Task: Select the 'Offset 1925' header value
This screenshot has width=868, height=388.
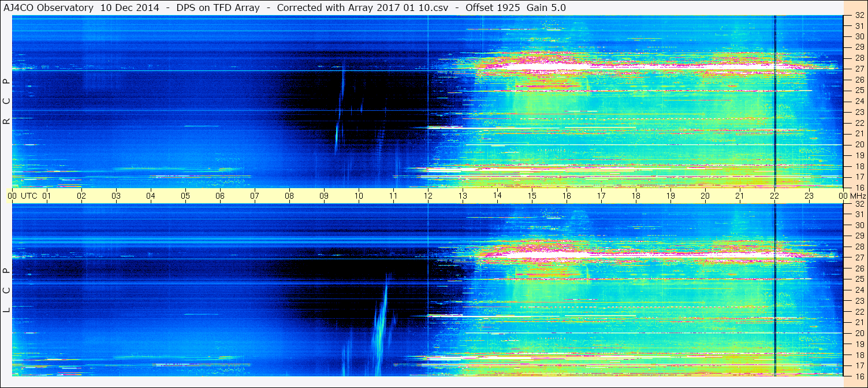Action: (492, 8)
